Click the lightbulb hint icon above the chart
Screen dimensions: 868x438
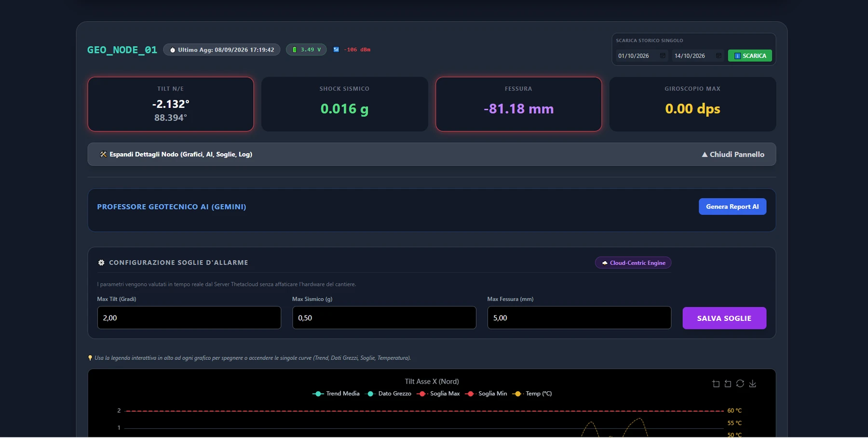pos(90,358)
